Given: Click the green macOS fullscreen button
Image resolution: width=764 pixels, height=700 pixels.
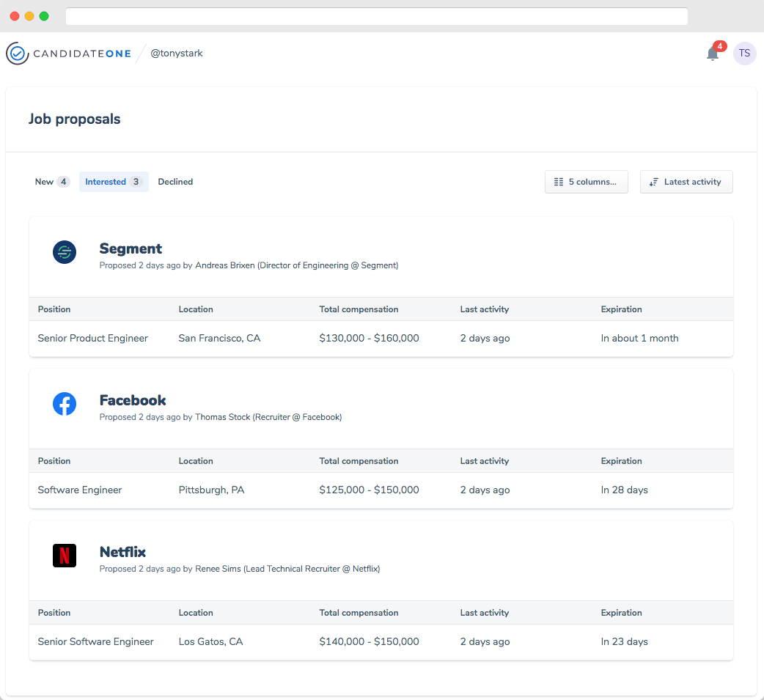Looking at the screenshot, I should tap(44, 16).
